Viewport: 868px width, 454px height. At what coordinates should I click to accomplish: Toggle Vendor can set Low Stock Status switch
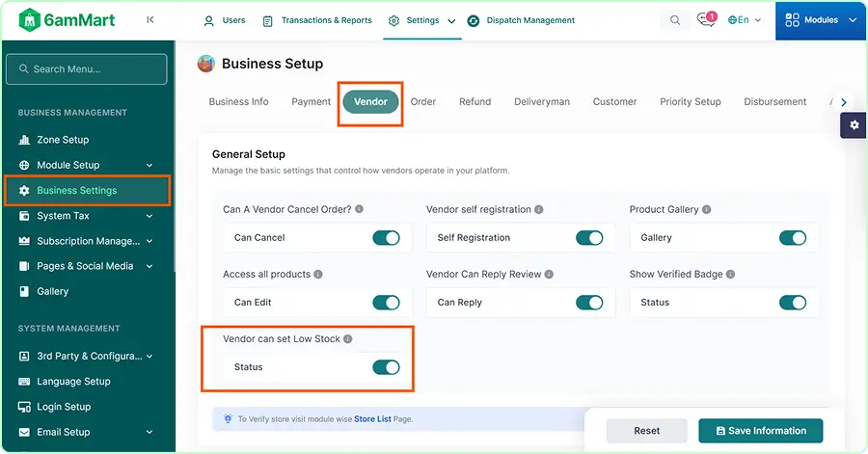pyautogui.click(x=386, y=367)
